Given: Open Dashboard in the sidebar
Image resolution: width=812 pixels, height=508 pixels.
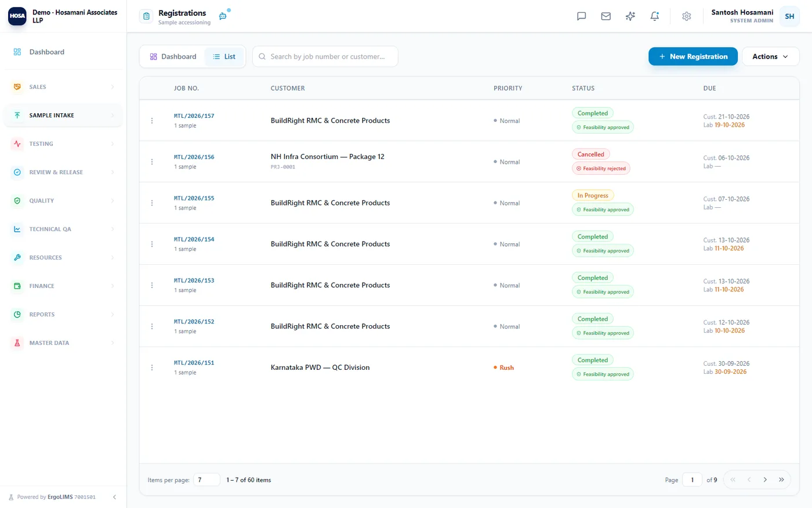Looking at the screenshot, I should point(63,52).
